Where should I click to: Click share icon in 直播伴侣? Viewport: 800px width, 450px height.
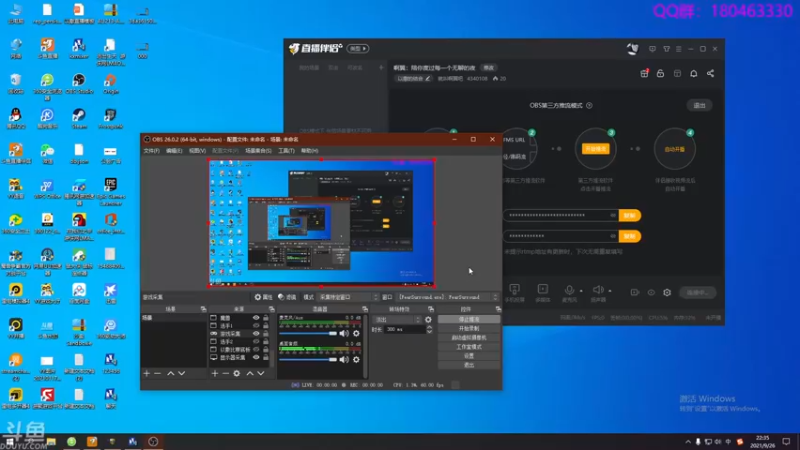coord(710,73)
